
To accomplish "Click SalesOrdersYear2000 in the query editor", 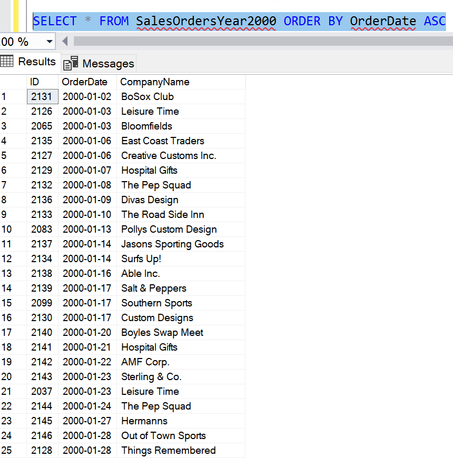I will pyautogui.click(x=206, y=21).
